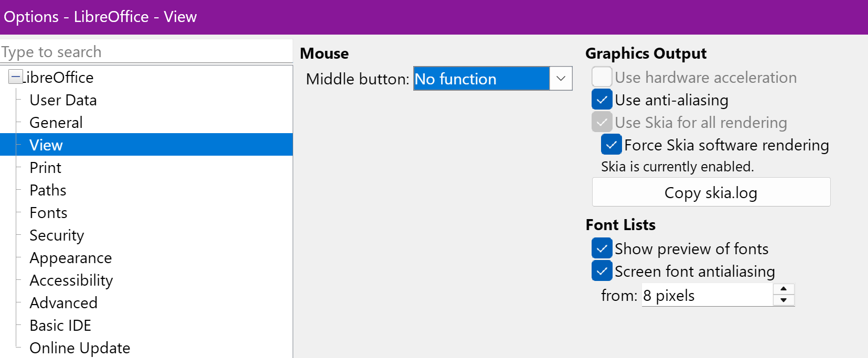This screenshot has width=868, height=358.
Task: Toggle Screen font antialiasing
Action: [602, 271]
